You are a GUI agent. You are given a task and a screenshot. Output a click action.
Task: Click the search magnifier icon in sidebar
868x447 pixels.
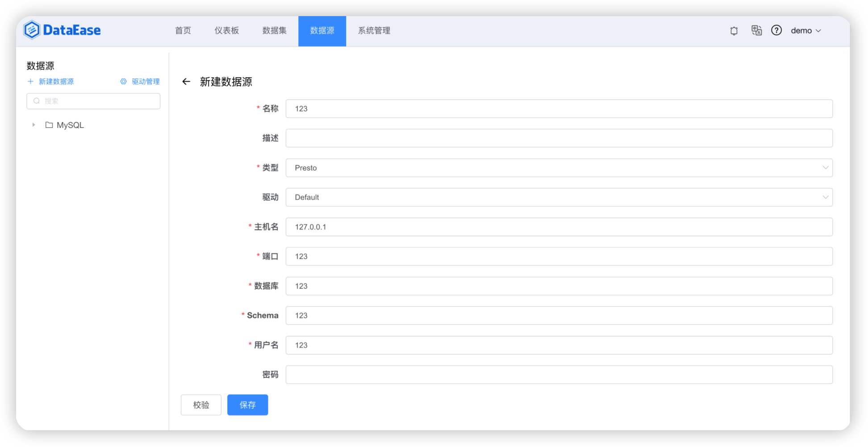37,101
